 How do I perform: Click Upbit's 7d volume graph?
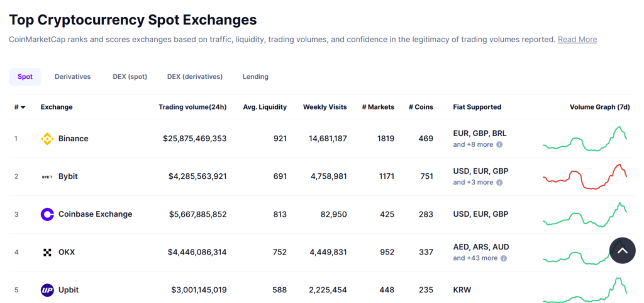pos(585,290)
